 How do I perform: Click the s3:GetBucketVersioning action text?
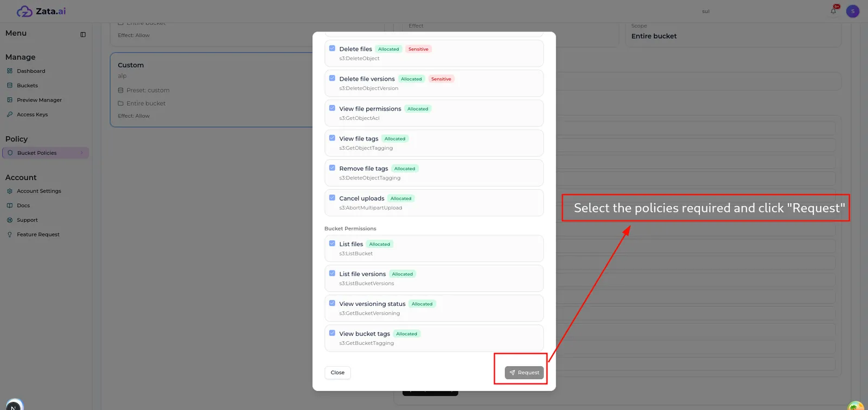point(369,313)
